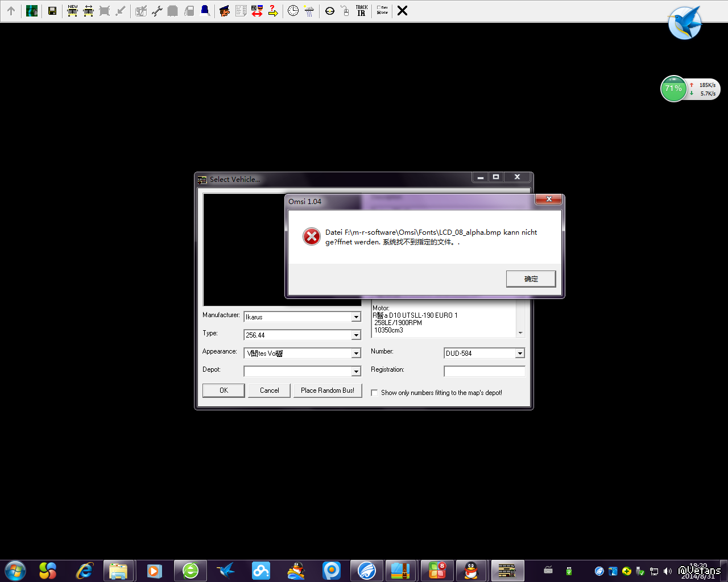
Task: Click the bus with double arrow icon
Action: (x=89, y=11)
